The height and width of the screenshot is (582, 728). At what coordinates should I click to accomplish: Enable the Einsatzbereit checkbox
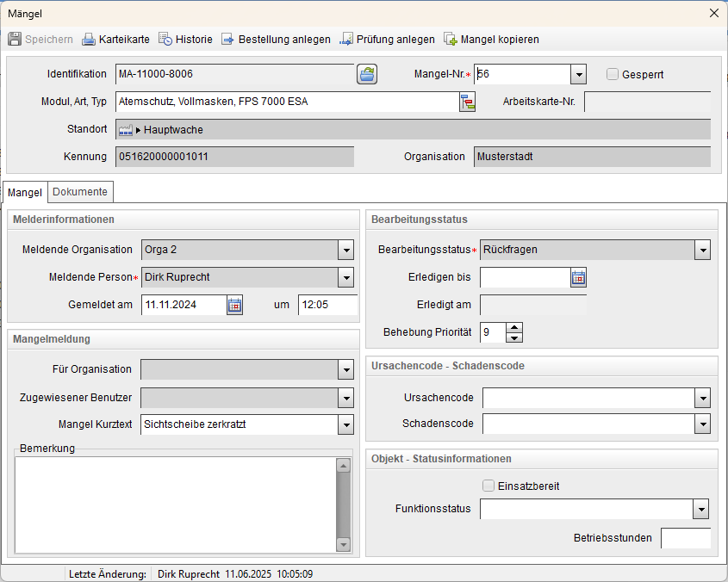pyautogui.click(x=488, y=486)
